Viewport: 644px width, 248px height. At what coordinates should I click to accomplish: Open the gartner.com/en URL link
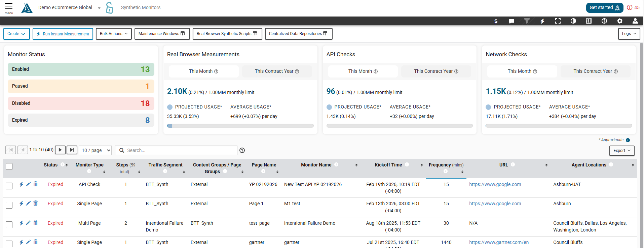[499, 242]
